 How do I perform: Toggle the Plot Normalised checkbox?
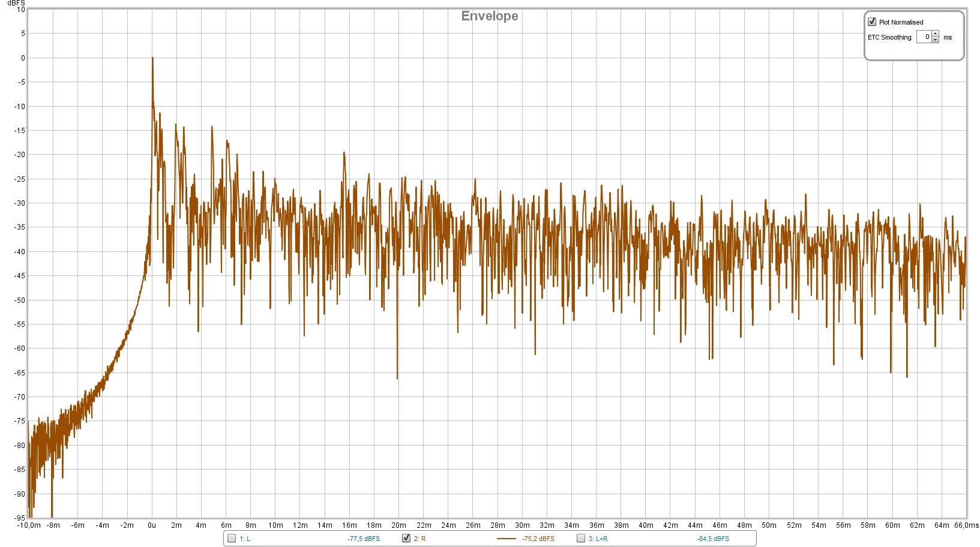click(x=872, y=22)
